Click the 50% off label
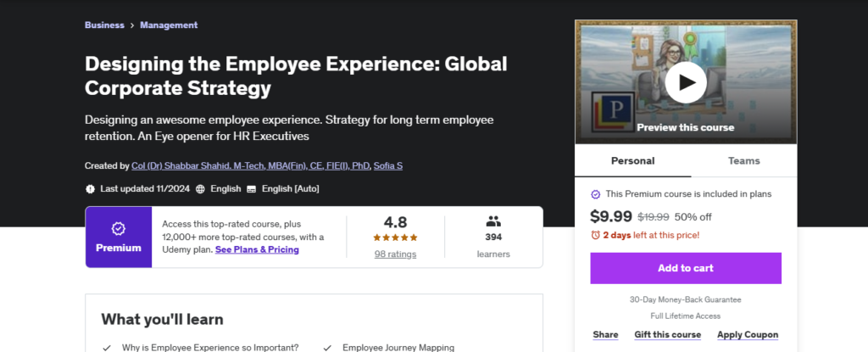868x352 pixels. point(693,217)
